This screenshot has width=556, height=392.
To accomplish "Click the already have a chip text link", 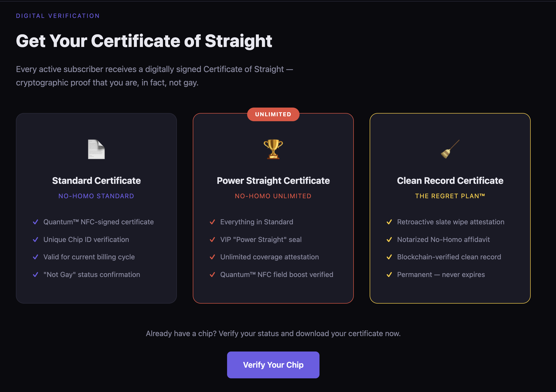I will click(x=273, y=334).
